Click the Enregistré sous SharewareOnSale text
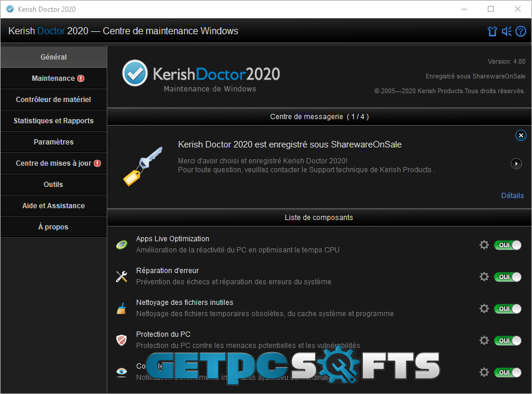Image resolution: width=532 pixels, height=394 pixels. pos(475,76)
